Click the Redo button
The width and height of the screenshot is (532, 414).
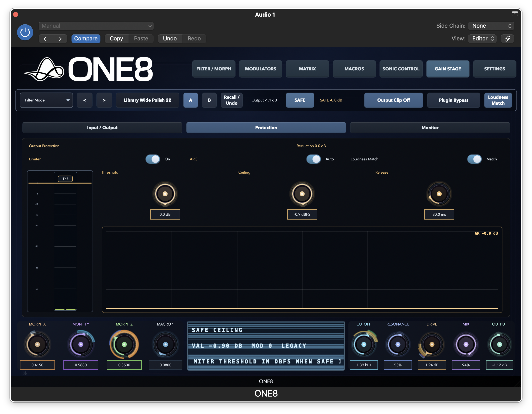(194, 39)
